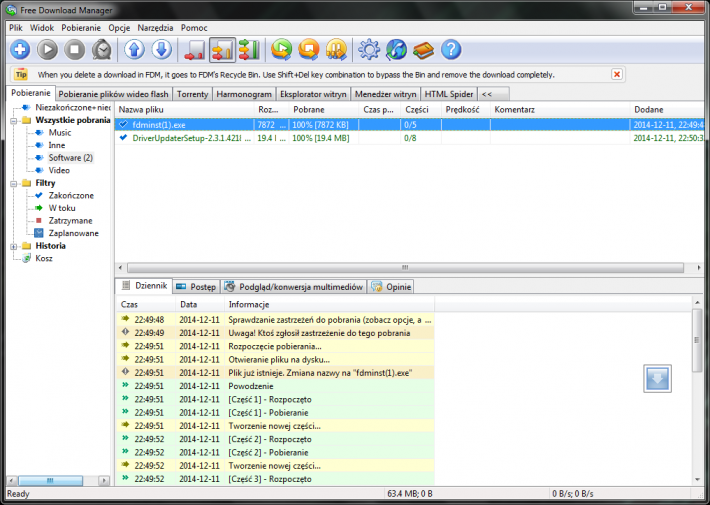Open Kosz recycle bin item
710x505 pixels.
[x=44, y=259]
